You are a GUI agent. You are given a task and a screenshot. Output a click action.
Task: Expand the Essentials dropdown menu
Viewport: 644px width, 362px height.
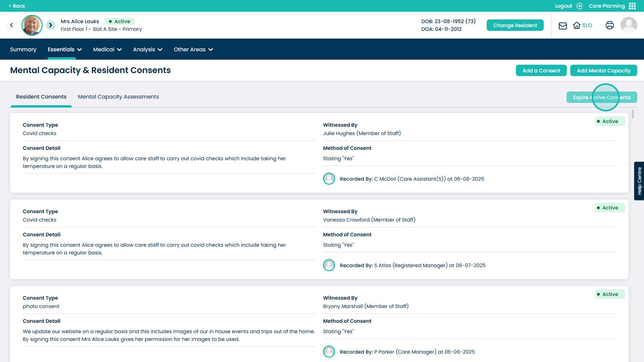pyautogui.click(x=64, y=49)
